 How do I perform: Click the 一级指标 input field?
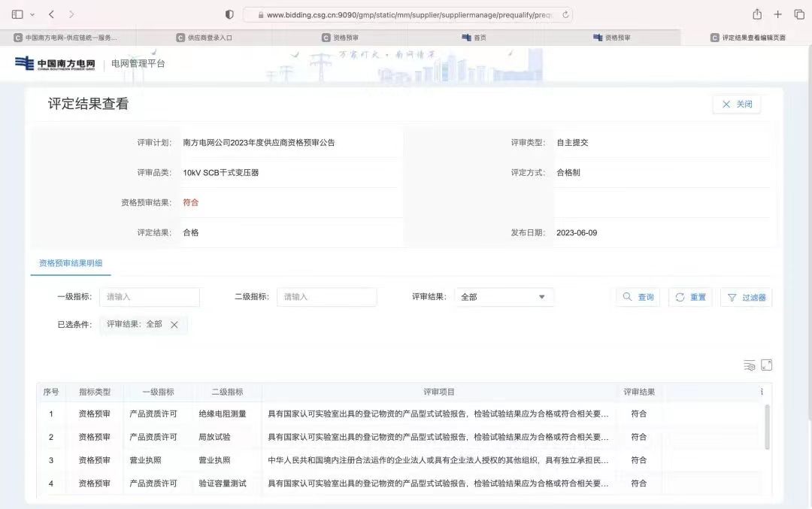(x=150, y=297)
